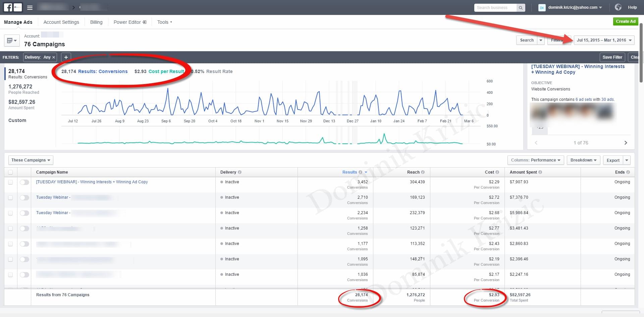
Task: Open the globe notifications icon
Action: [618, 7]
